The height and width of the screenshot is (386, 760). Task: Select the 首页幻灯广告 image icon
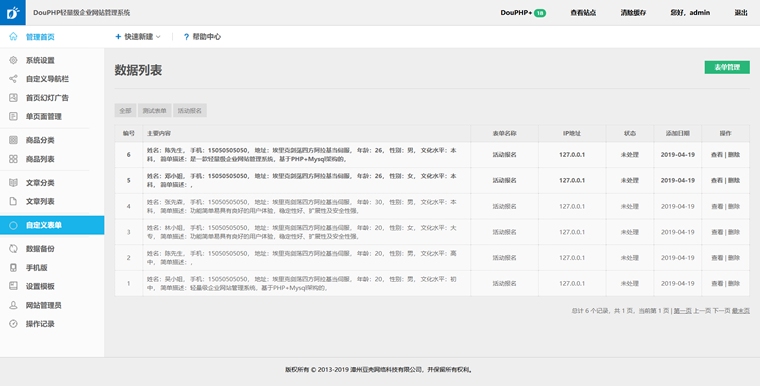click(13, 97)
